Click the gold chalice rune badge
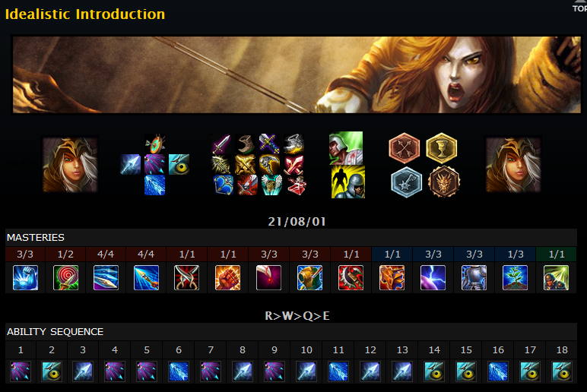Image resolution: width=587 pixels, height=392 pixels. 441,147
